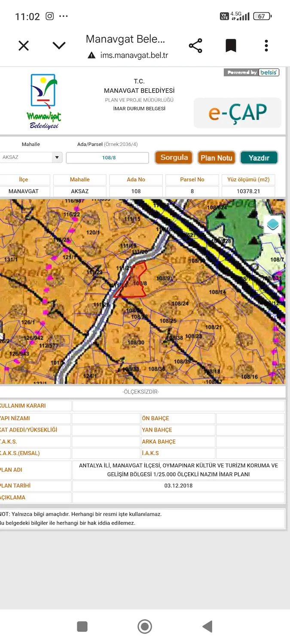The height and width of the screenshot is (644, 290).
Task: Tap the battery indicator in status bar
Action: (263, 16)
